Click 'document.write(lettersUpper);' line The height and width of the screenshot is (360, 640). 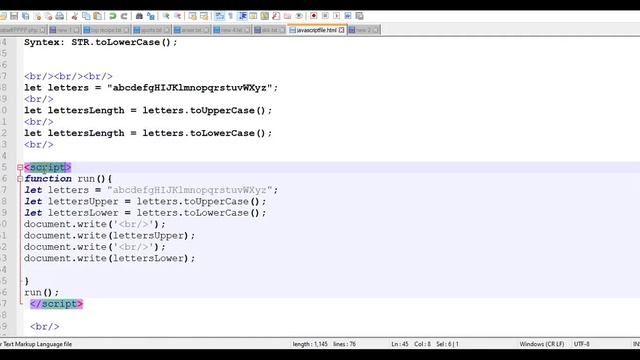(109, 236)
